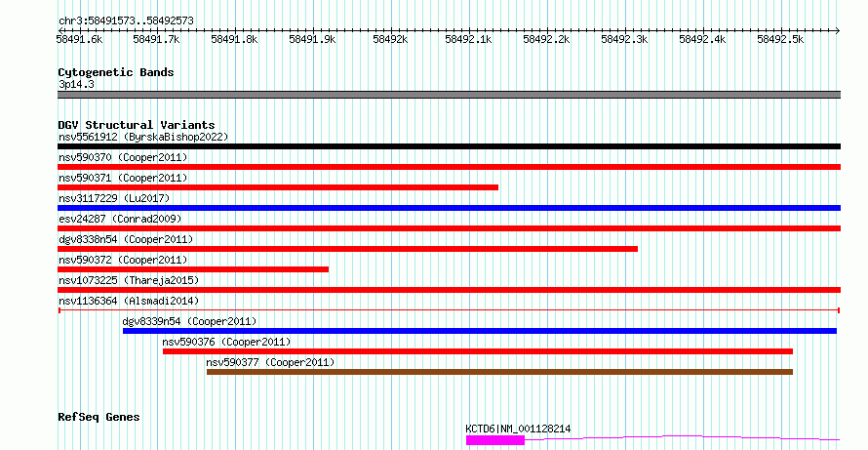The width and height of the screenshot is (868, 450).
Task: Click the 58492.5k ruler tick label
Action: pos(780,39)
